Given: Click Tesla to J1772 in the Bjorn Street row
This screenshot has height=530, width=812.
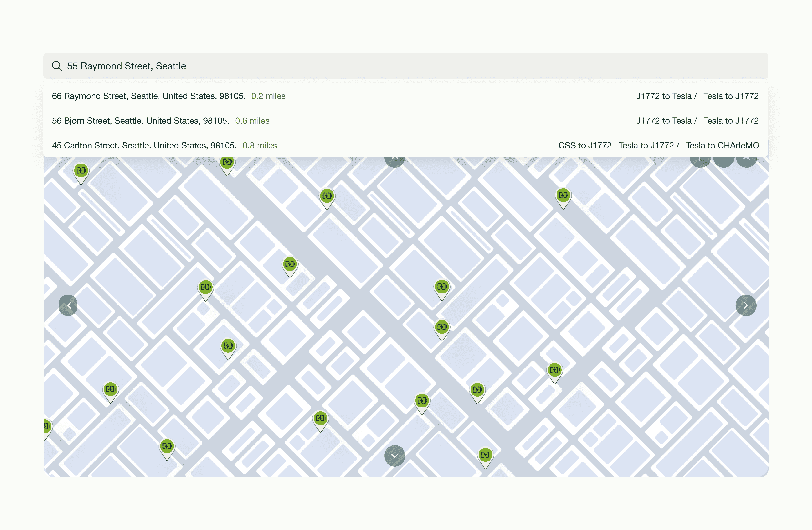Looking at the screenshot, I should point(731,121).
